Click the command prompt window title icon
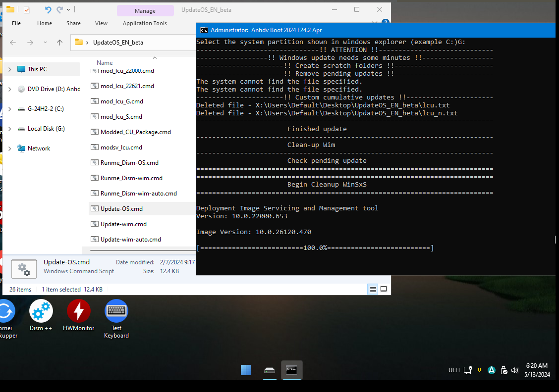 pyautogui.click(x=204, y=30)
